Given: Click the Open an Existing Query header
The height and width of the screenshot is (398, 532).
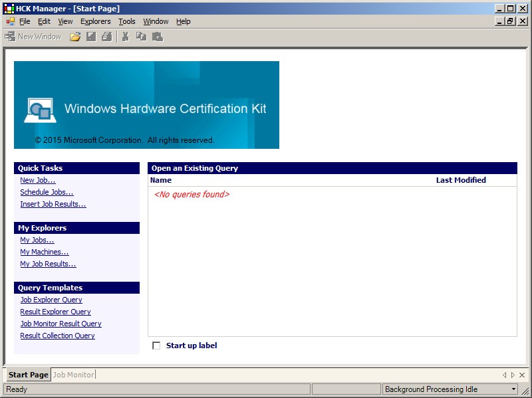Looking at the screenshot, I should click(x=332, y=168).
